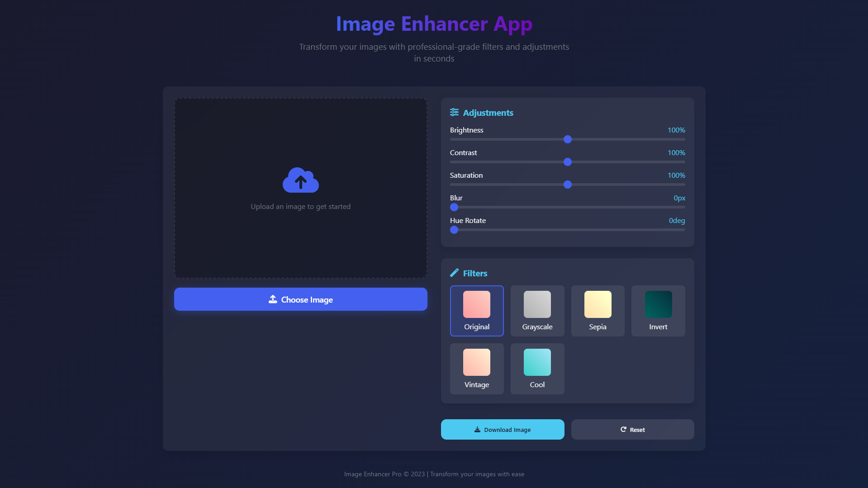Pick the Vintage filter
The image size is (868, 488).
point(476,369)
